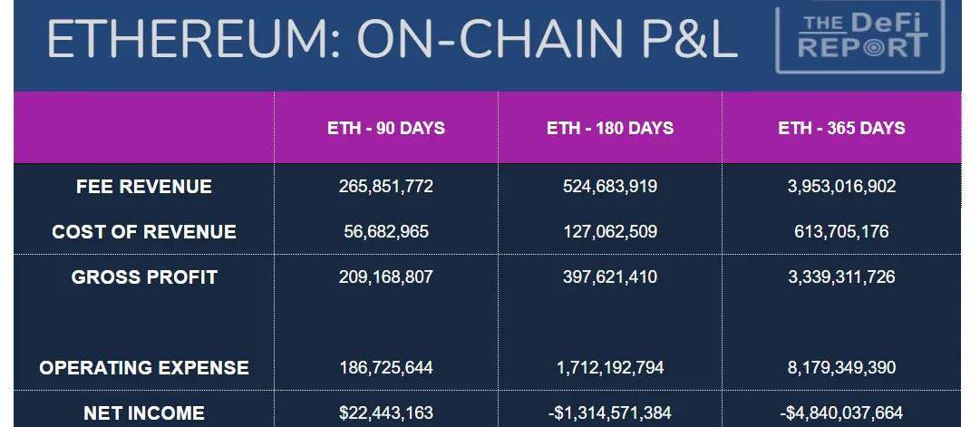Select the Net Income row label
This screenshot has width=980, height=427.
(144, 413)
